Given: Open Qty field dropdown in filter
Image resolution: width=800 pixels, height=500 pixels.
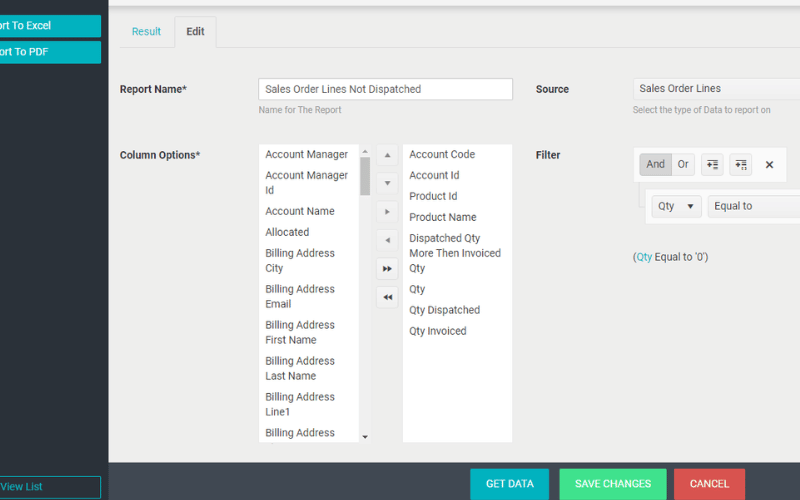Looking at the screenshot, I should point(677,206).
